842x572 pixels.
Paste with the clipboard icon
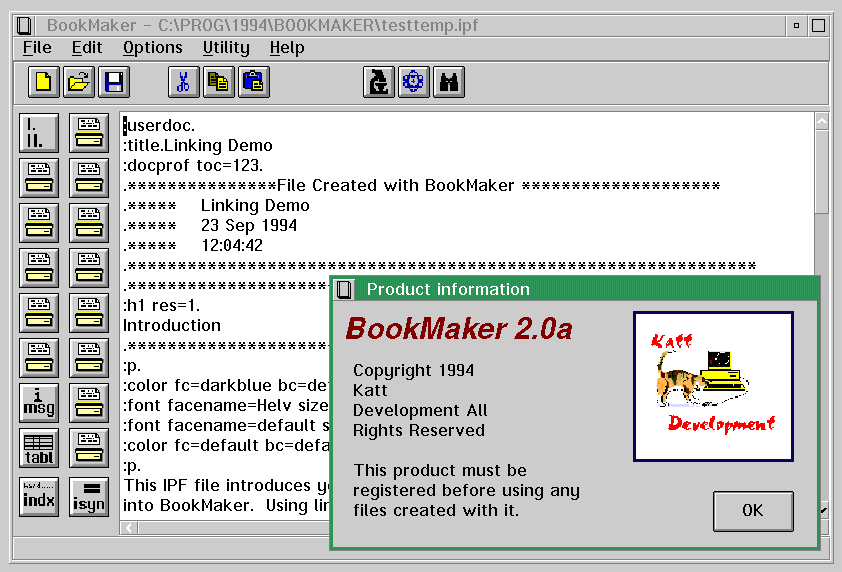point(254,82)
